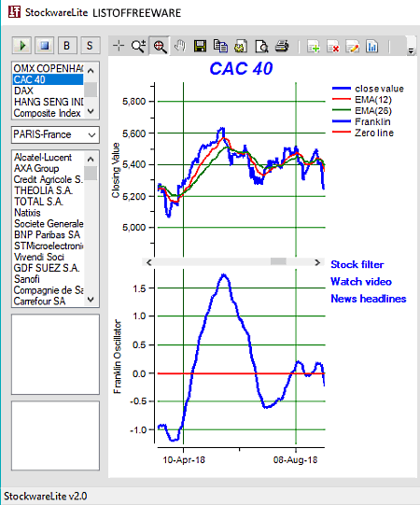Open the Stock filter link
Viewport: 420px width, 505px height.
coord(357,264)
